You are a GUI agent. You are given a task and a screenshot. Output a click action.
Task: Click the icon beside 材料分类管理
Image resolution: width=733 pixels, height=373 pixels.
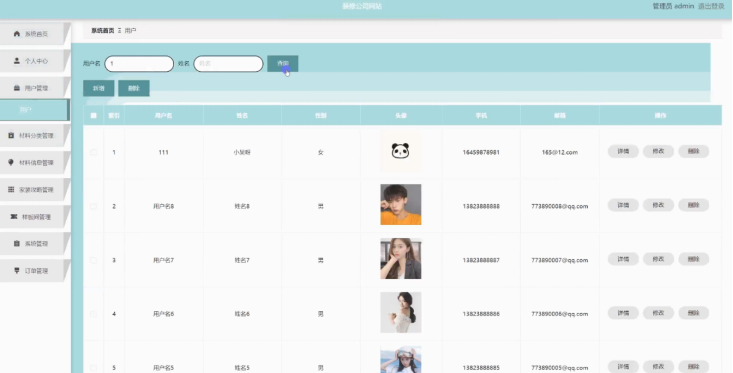[11, 135]
